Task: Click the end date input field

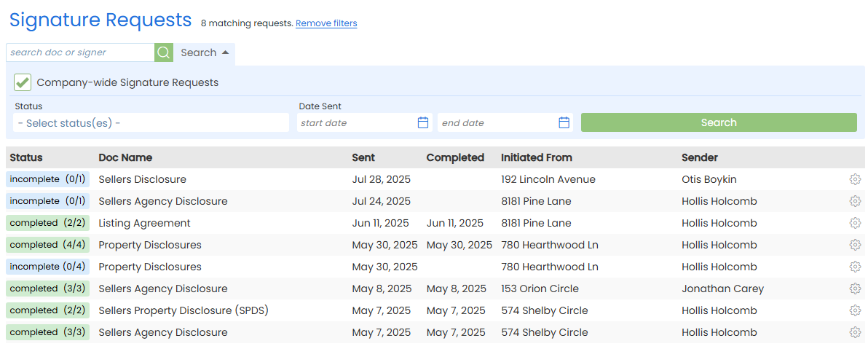Action: 498,123
